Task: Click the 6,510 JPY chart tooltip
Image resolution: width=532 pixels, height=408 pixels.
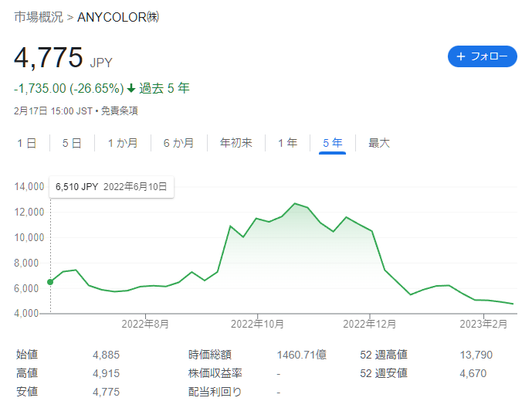Action: 111,187
